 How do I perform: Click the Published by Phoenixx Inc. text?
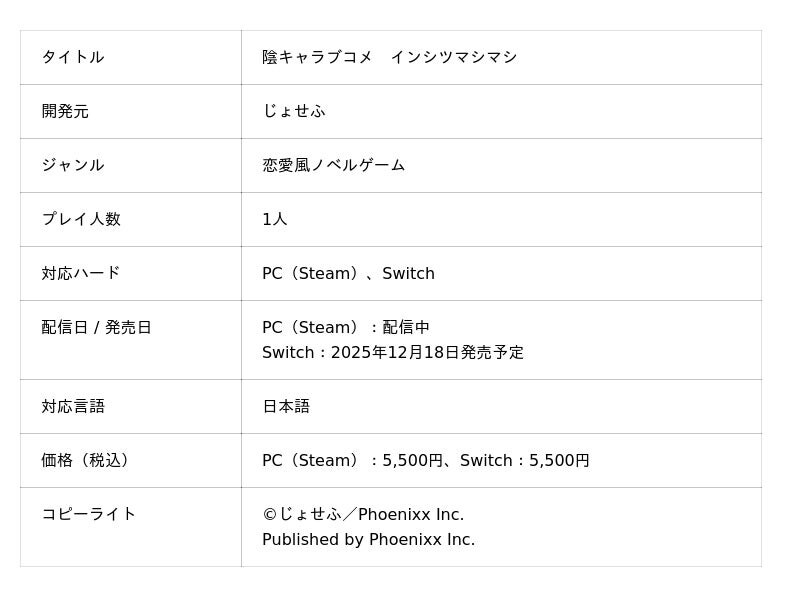tap(368, 539)
